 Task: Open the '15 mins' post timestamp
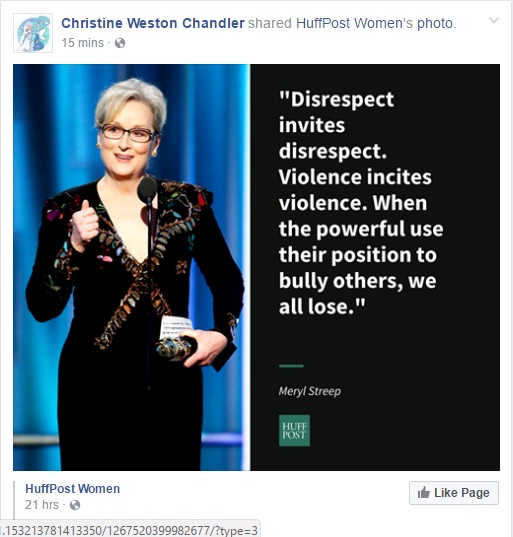[83, 43]
